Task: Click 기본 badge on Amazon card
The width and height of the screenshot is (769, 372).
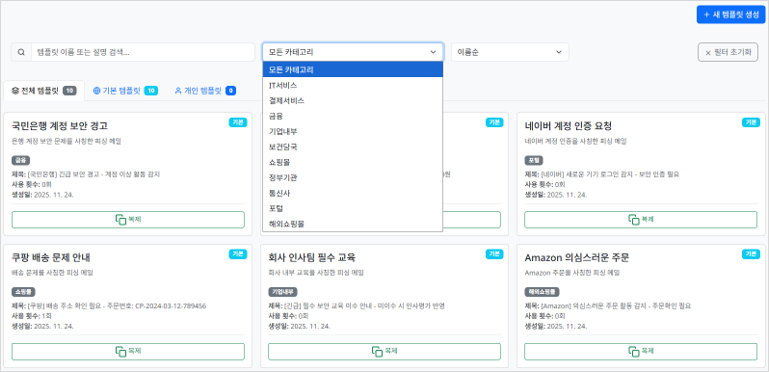Action: click(x=750, y=254)
